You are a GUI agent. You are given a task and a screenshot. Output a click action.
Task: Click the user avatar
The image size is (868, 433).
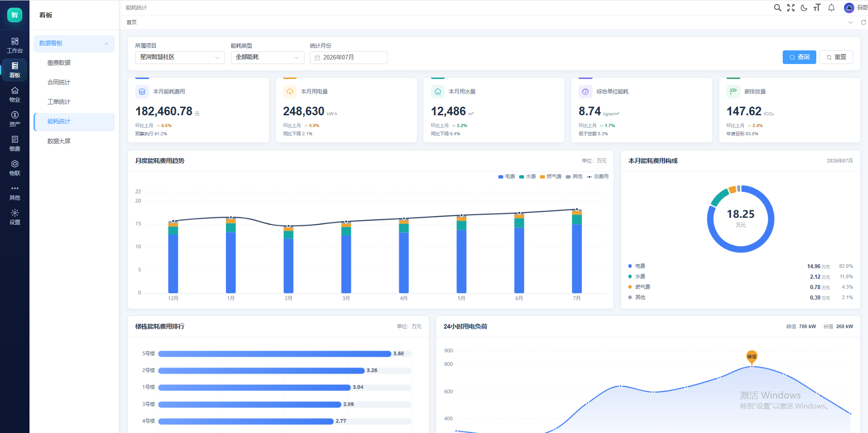tap(849, 8)
